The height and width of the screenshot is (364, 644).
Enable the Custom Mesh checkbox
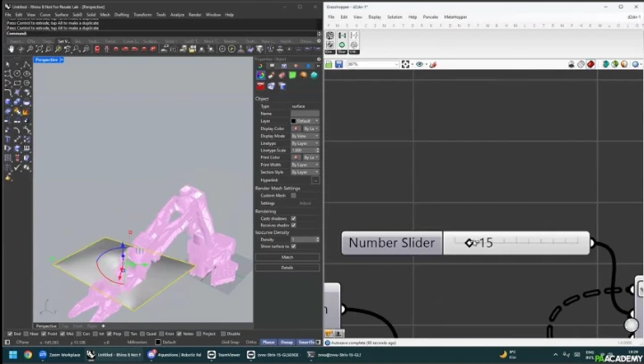click(293, 195)
